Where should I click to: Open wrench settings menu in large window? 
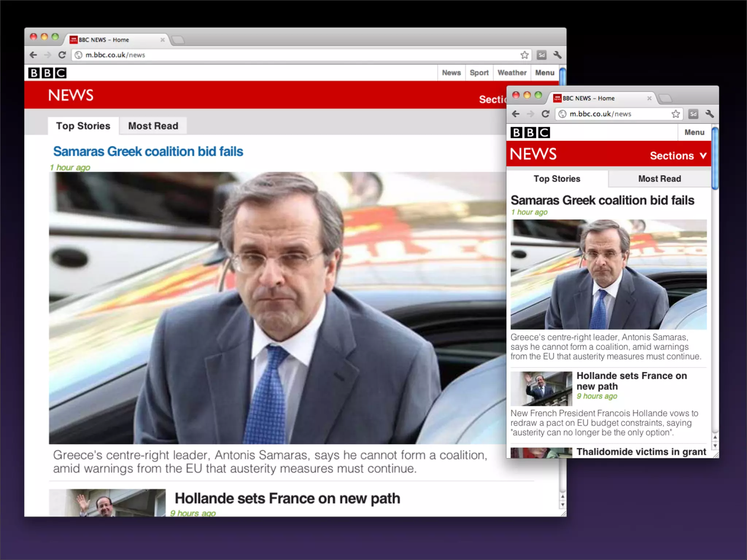pos(557,55)
